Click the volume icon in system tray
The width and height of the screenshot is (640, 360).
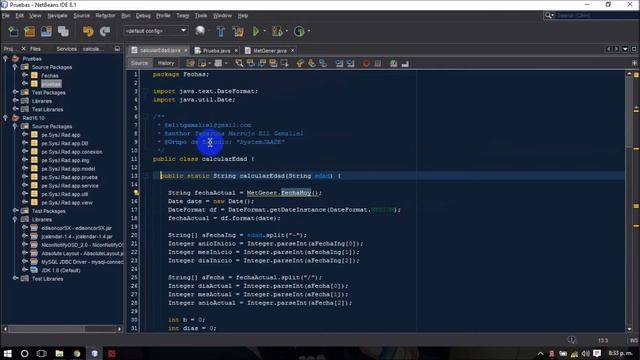click(585, 353)
